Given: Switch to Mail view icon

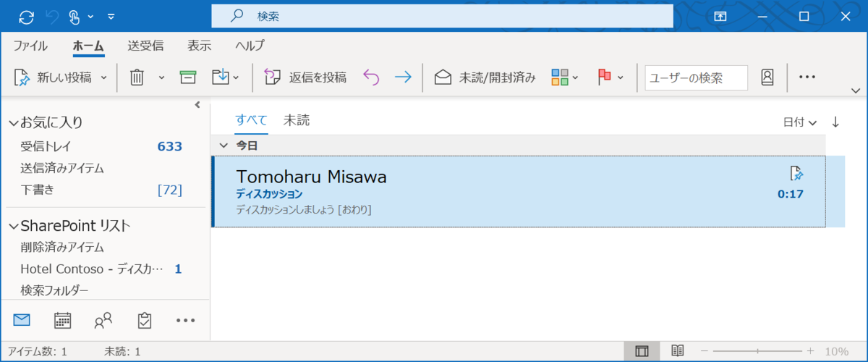Looking at the screenshot, I should (x=22, y=319).
